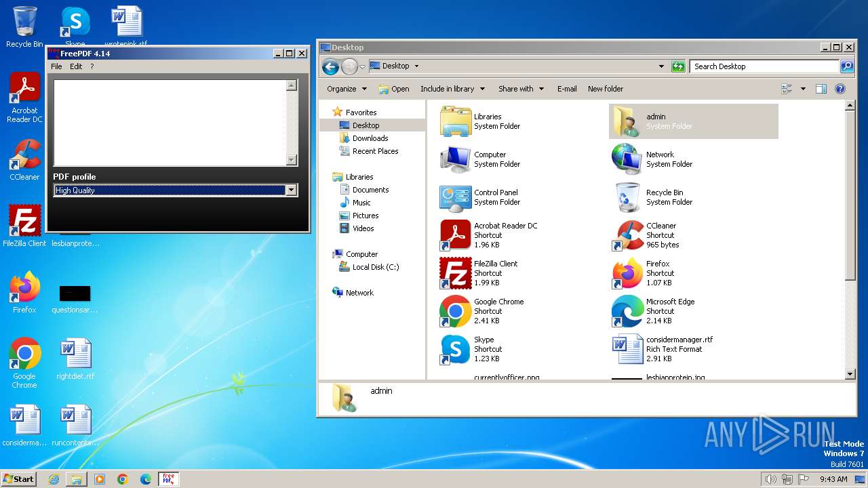The width and height of the screenshot is (868, 488).
Task: Click Explorer file list scroll down arrow
Action: tap(850, 374)
